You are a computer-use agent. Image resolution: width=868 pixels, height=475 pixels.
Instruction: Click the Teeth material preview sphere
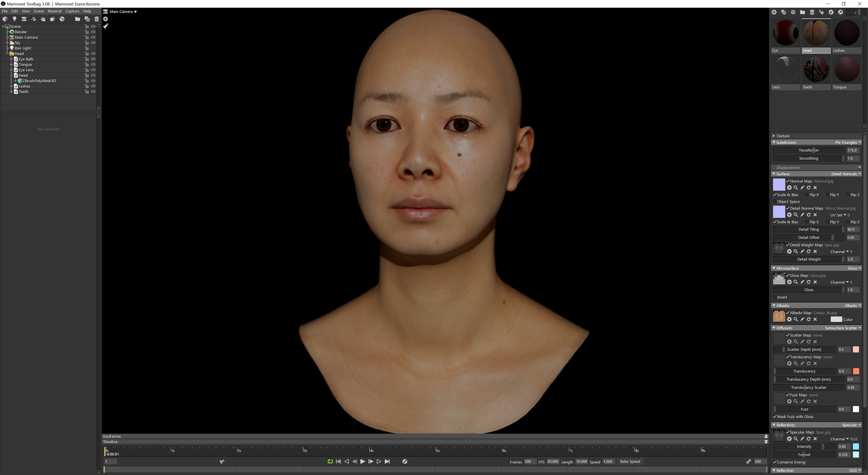pyautogui.click(x=816, y=69)
